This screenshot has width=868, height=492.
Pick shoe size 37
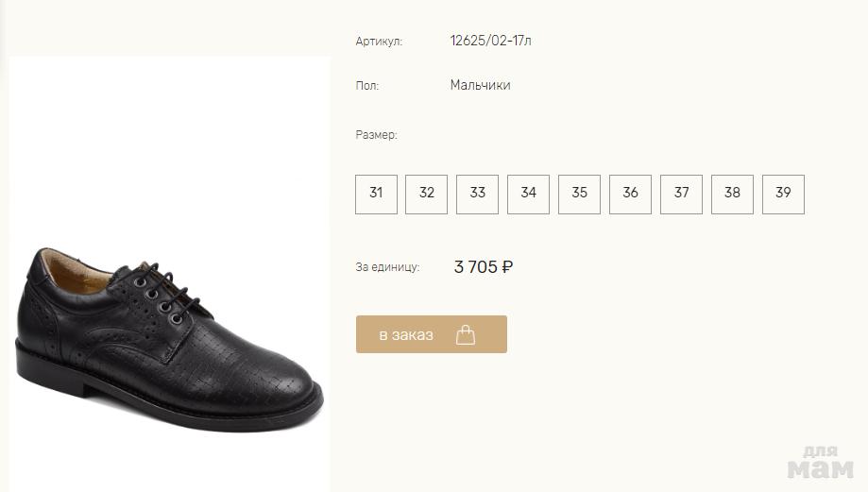pos(682,194)
